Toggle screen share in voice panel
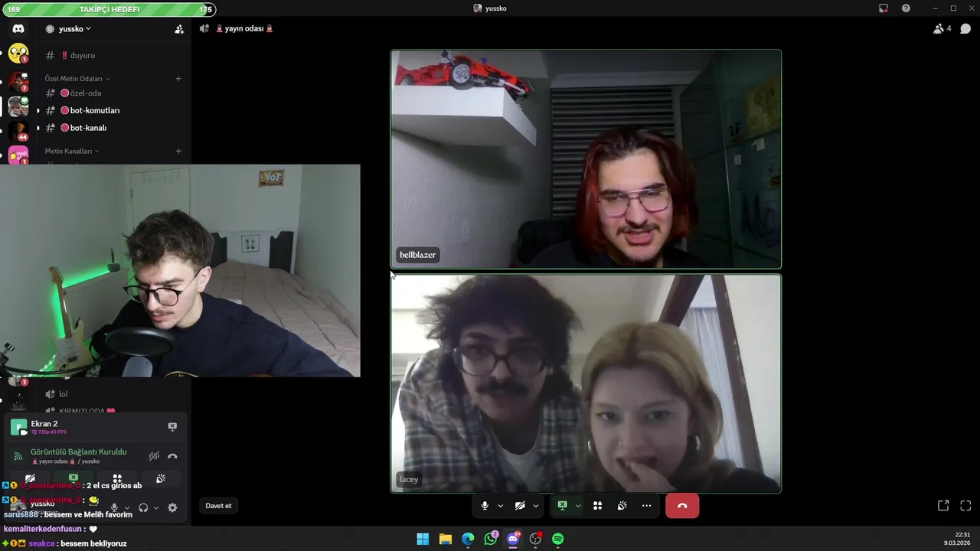The height and width of the screenshot is (551, 980). pos(73,478)
